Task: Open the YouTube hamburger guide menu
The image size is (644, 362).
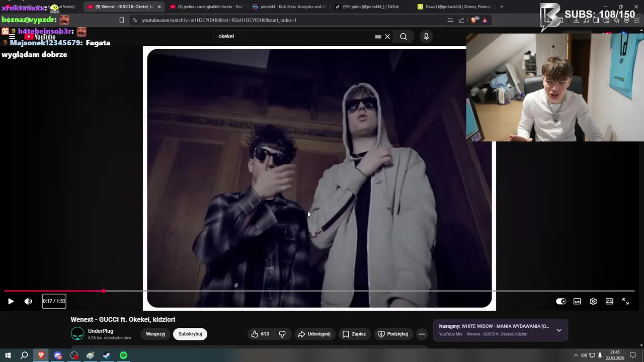Action: coord(12,36)
